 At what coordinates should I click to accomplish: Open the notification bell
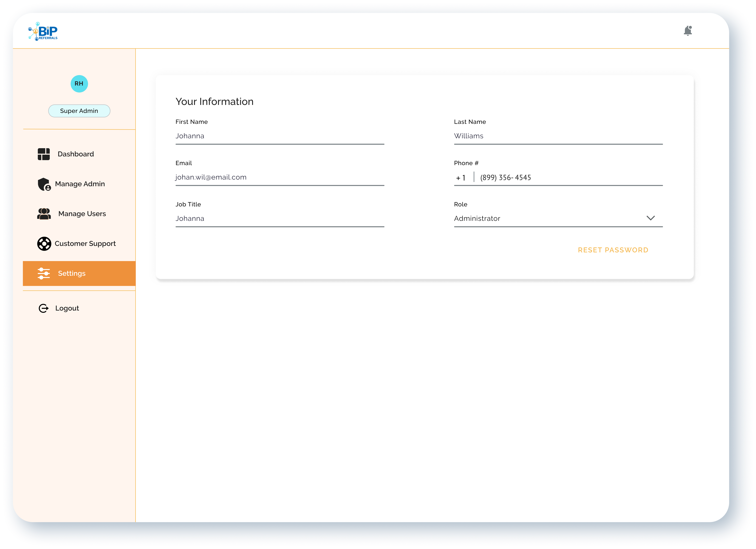688,31
